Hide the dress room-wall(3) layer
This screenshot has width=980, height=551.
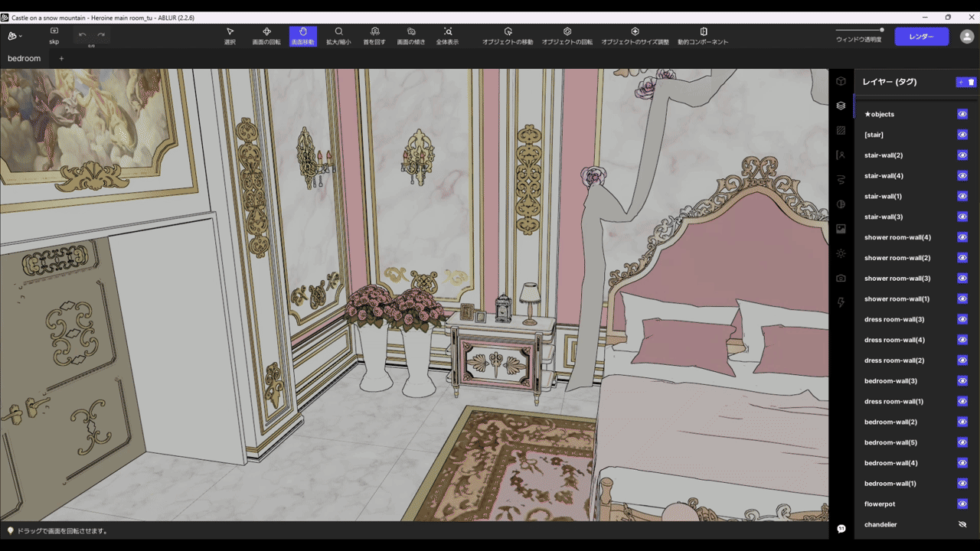click(x=962, y=319)
